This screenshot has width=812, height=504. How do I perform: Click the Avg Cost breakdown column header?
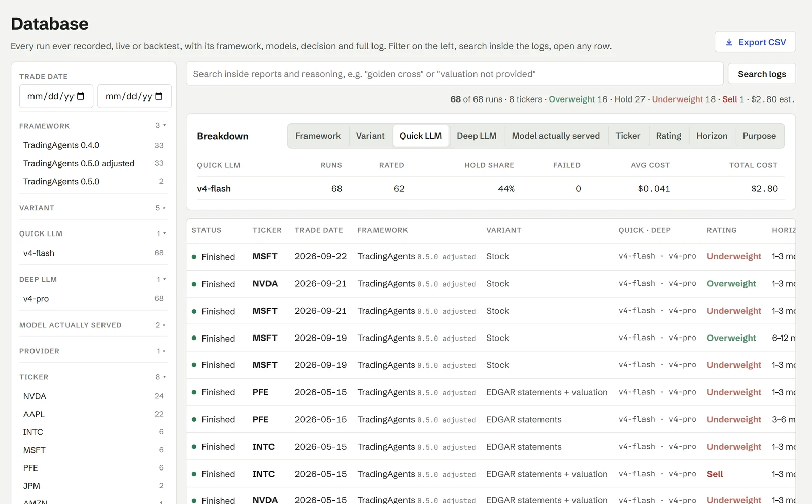pos(650,165)
